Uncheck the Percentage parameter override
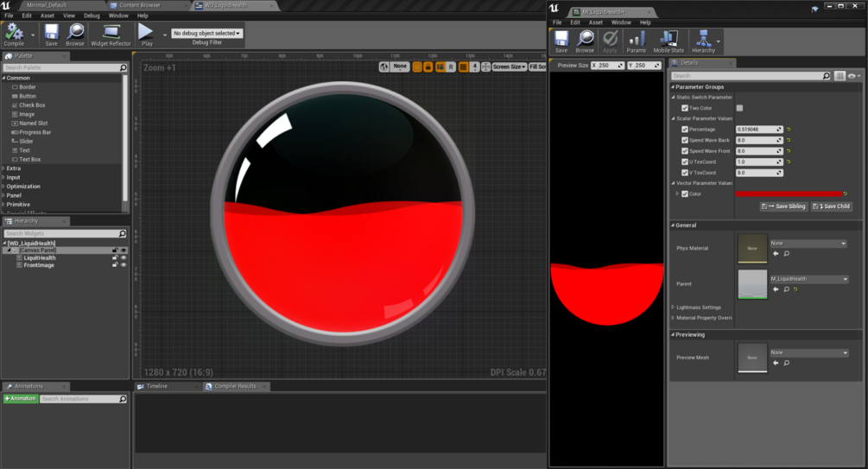Screen dimensions: 868x469 [x=685, y=130]
